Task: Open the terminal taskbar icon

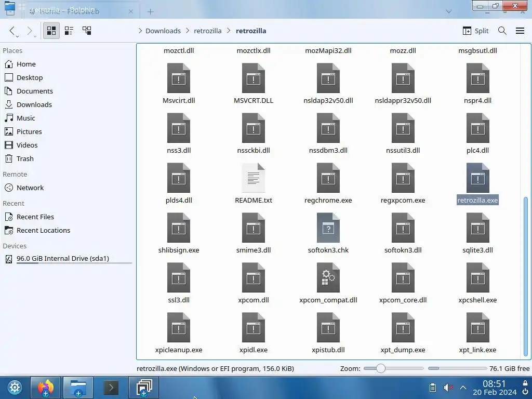Action: coord(111,388)
